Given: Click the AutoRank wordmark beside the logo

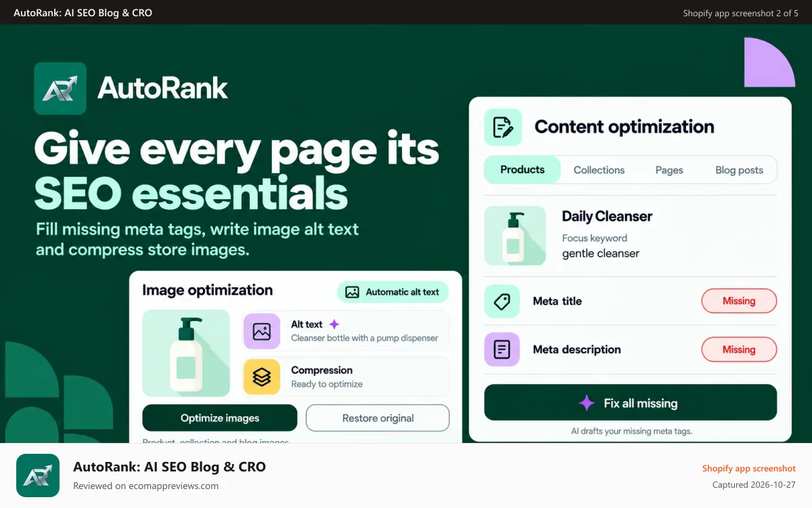Looking at the screenshot, I should coord(162,89).
